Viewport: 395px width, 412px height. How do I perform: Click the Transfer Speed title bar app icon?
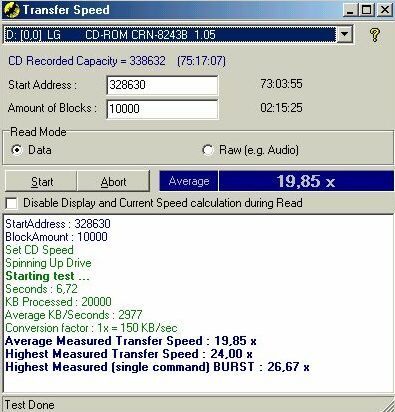pyautogui.click(x=12, y=10)
